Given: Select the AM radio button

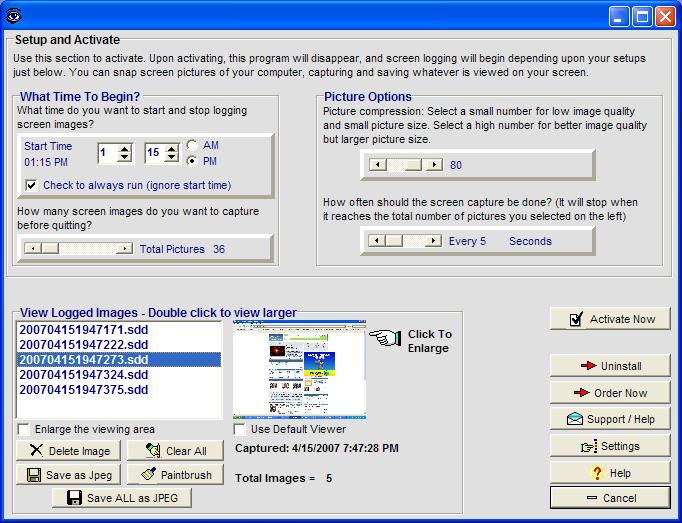Looking at the screenshot, I should coord(192,145).
